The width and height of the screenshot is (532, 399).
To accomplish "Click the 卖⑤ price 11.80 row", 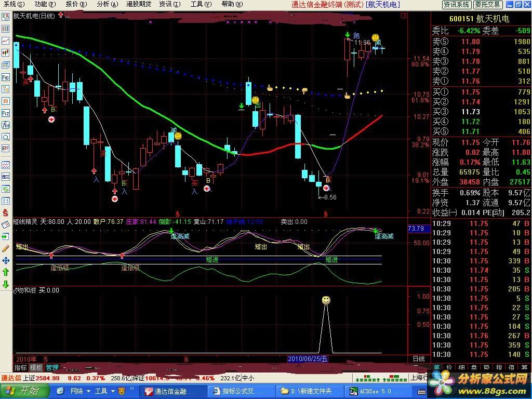I will coord(481,42).
